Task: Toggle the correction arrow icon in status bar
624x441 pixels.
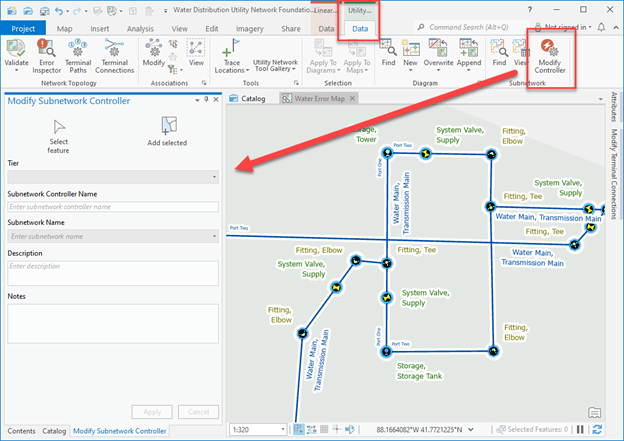Action: (x=350, y=429)
